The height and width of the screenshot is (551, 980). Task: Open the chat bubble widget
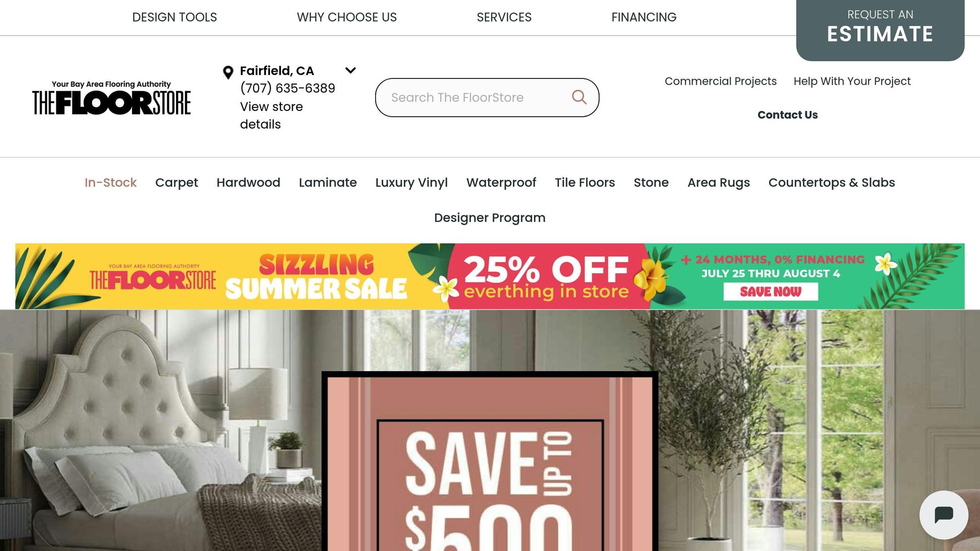[x=944, y=515]
